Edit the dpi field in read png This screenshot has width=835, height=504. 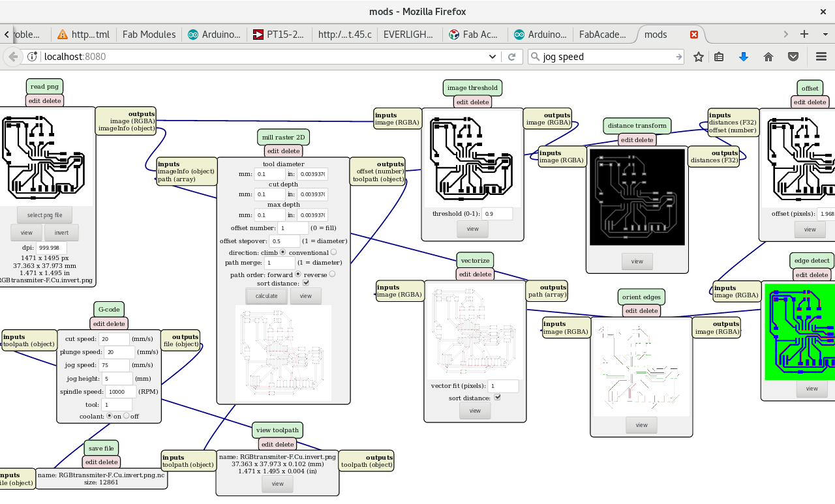tap(51, 248)
